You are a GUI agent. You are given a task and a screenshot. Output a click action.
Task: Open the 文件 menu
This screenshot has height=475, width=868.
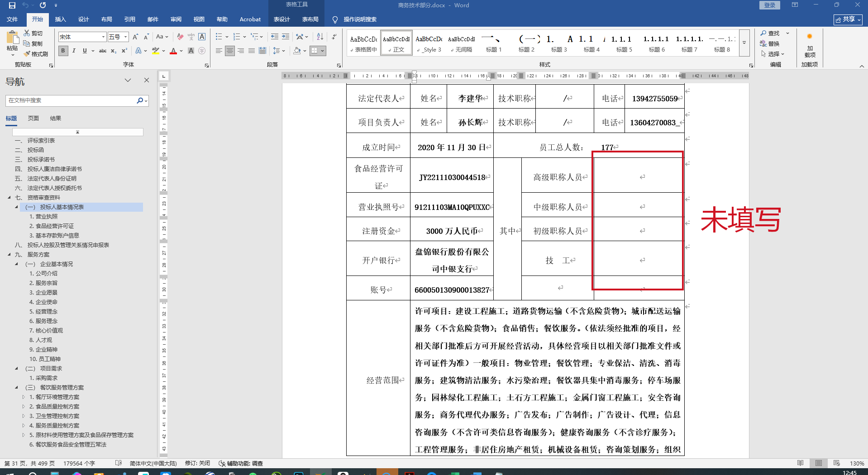click(x=12, y=19)
